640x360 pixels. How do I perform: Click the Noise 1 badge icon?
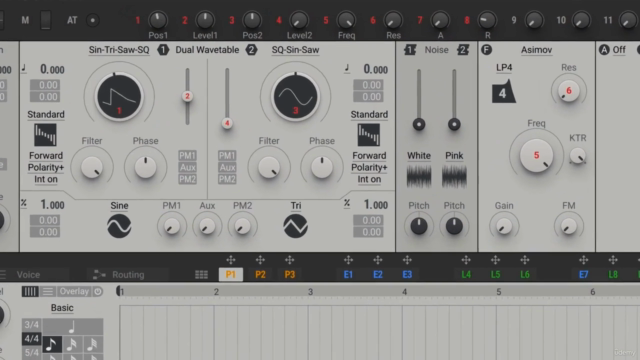(410, 50)
